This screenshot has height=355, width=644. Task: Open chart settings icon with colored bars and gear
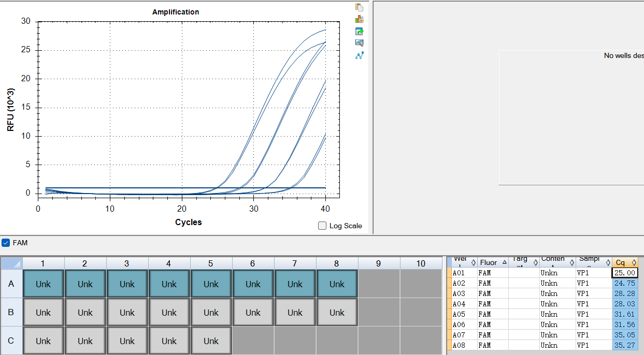(359, 19)
